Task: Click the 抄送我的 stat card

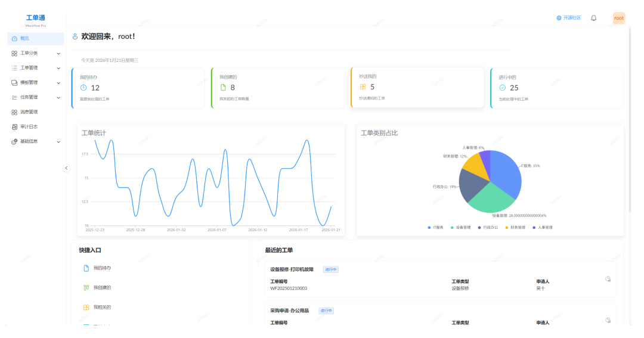Action: pos(417,88)
